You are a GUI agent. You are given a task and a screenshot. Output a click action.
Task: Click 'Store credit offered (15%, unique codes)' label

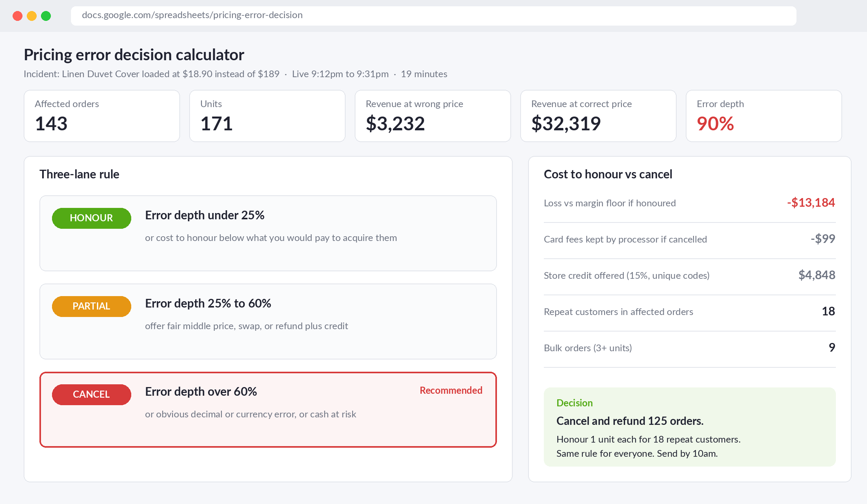coord(627,276)
